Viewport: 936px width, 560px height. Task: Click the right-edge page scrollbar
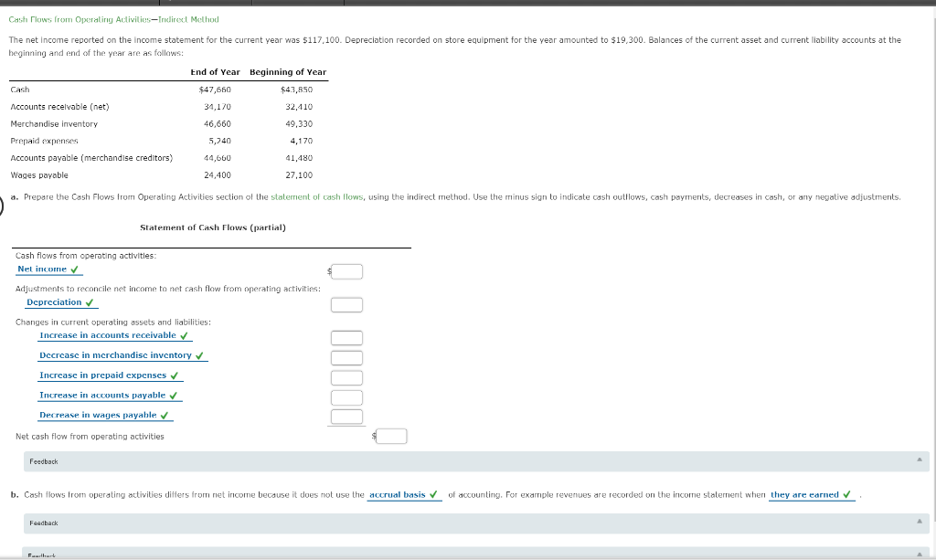pos(931,91)
